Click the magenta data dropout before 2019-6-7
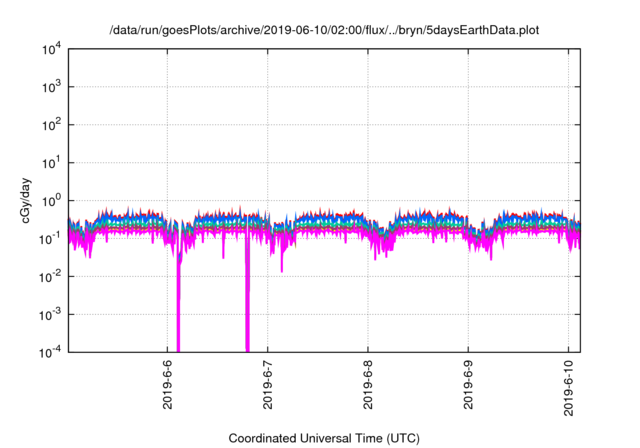This screenshot has width=640, height=448. [247, 294]
